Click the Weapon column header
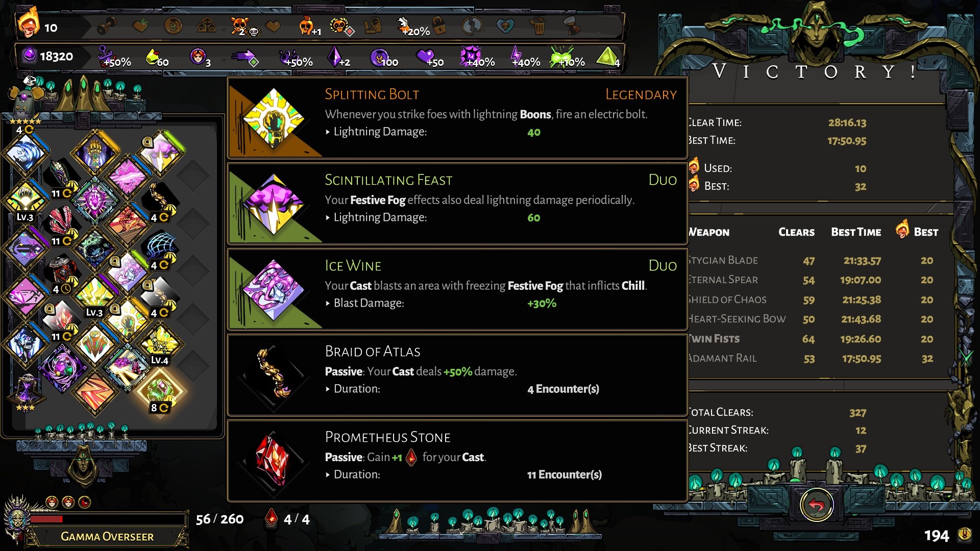This screenshot has width=980, height=551. pyautogui.click(x=708, y=232)
